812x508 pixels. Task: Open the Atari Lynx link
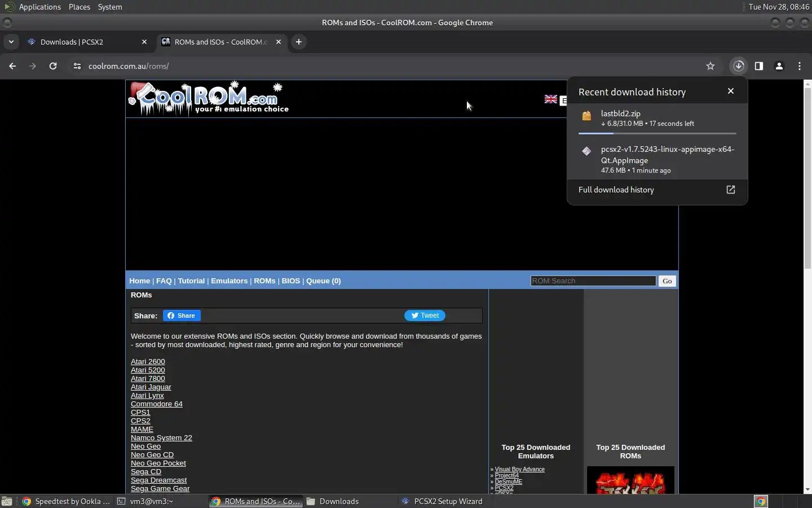click(x=147, y=396)
